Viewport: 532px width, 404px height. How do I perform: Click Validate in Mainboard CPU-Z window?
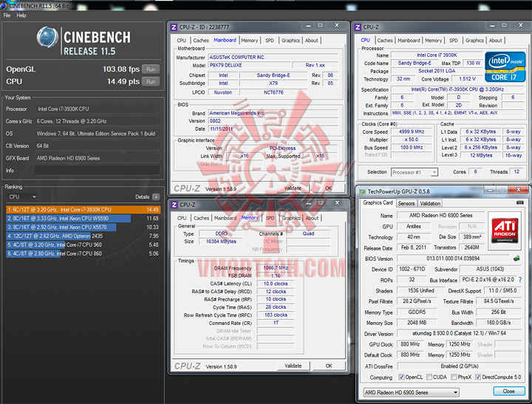293,188
